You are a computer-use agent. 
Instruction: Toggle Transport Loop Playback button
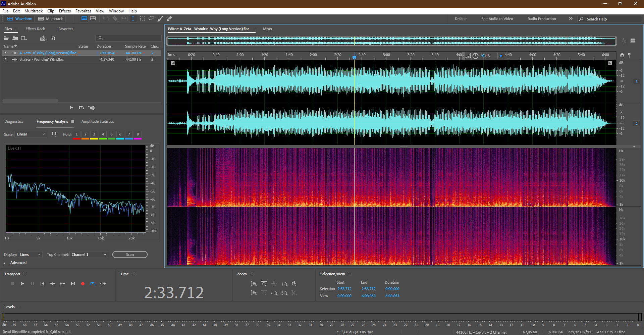point(93,284)
